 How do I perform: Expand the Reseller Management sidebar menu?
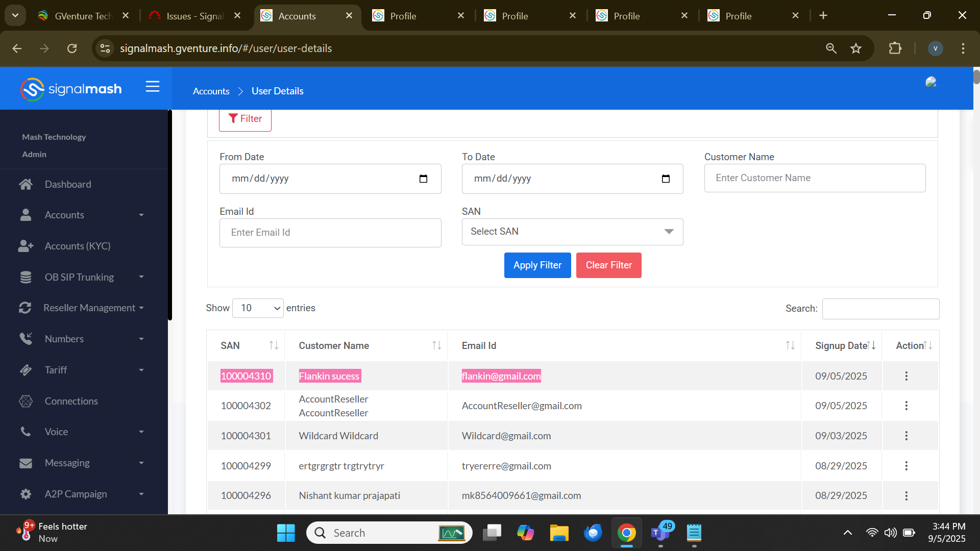click(x=89, y=308)
